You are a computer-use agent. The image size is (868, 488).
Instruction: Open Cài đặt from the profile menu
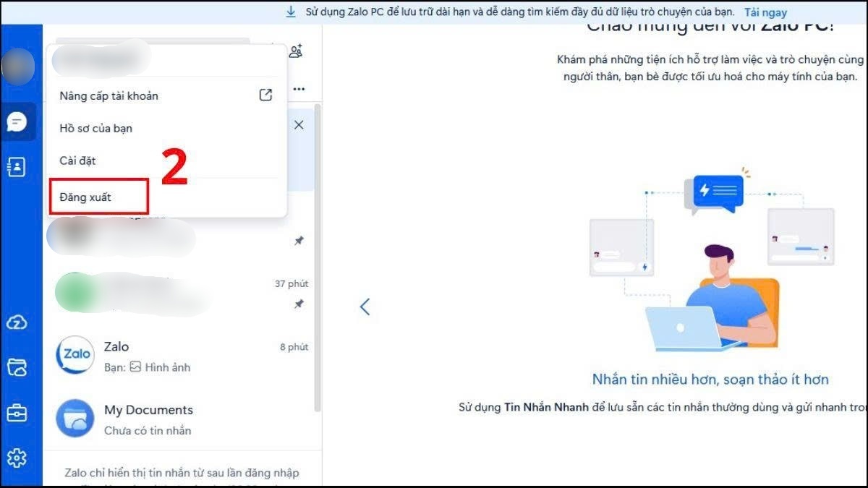click(x=166, y=160)
